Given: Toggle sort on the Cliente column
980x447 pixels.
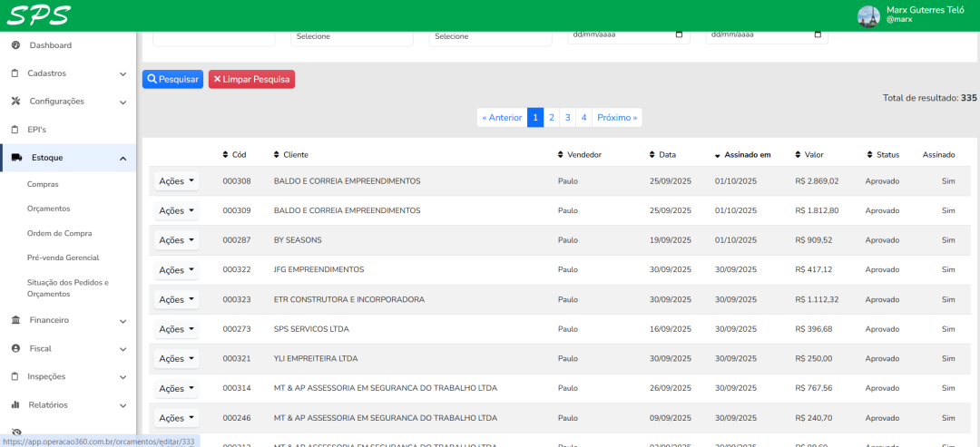Looking at the screenshot, I should tap(277, 155).
